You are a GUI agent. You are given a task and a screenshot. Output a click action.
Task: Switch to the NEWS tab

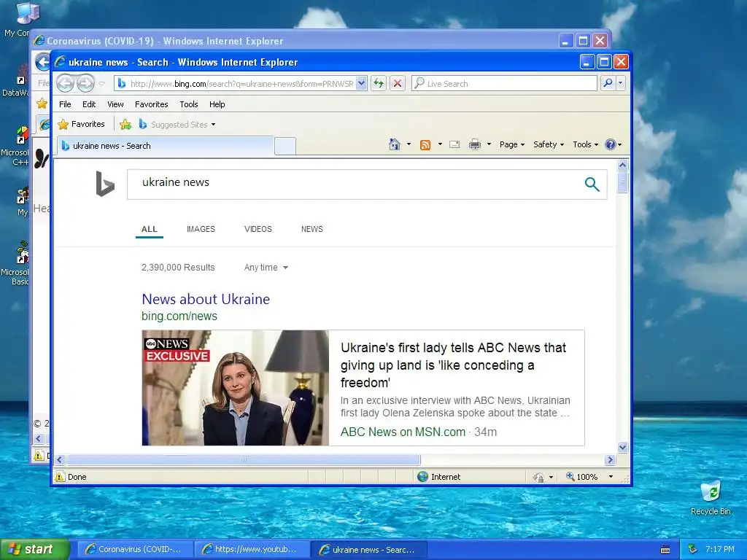tap(312, 229)
